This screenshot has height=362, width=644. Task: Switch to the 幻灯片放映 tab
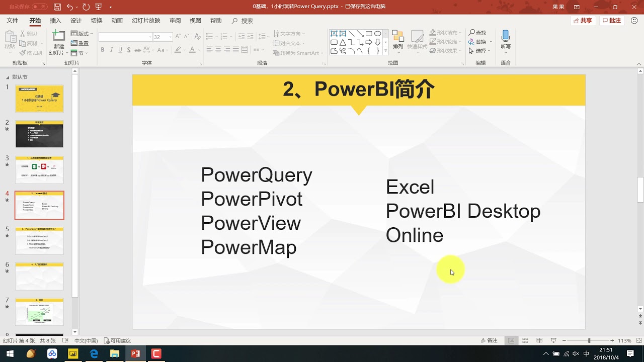pos(146,21)
